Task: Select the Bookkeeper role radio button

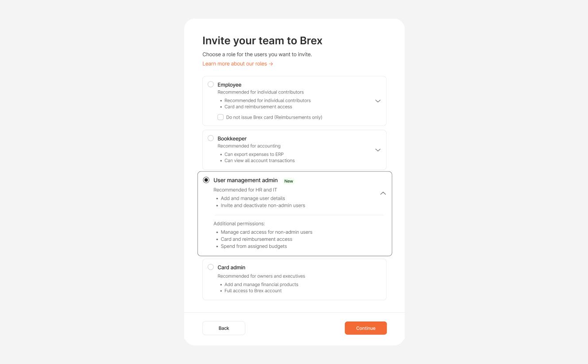Action: coord(211,138)
